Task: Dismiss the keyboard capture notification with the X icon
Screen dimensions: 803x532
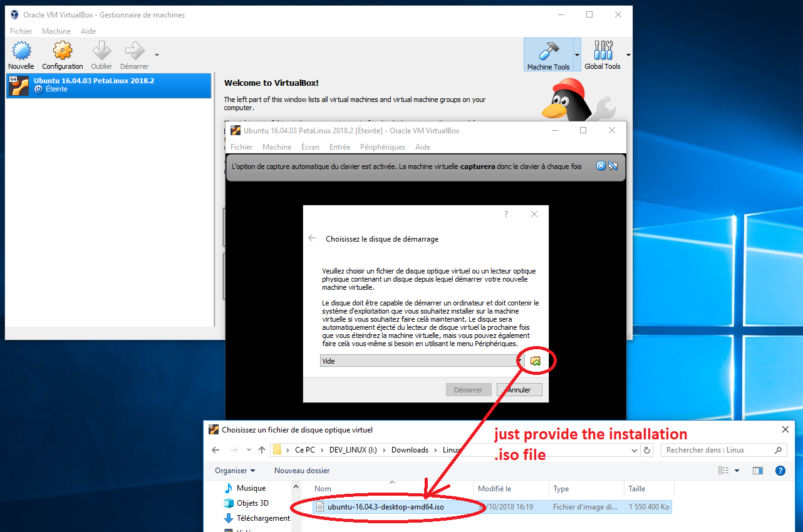Action: tap(601, 166)
